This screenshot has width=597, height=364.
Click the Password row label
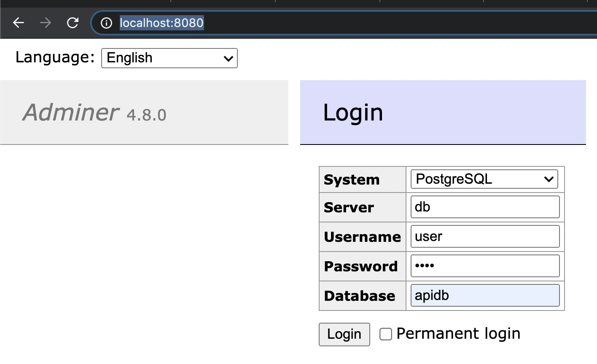click(361, 266)
